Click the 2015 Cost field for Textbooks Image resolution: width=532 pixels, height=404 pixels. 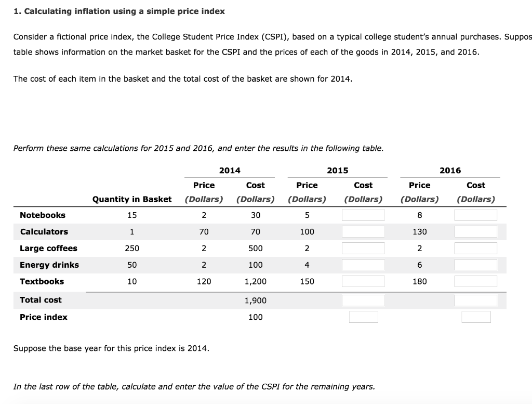[363, 281]
